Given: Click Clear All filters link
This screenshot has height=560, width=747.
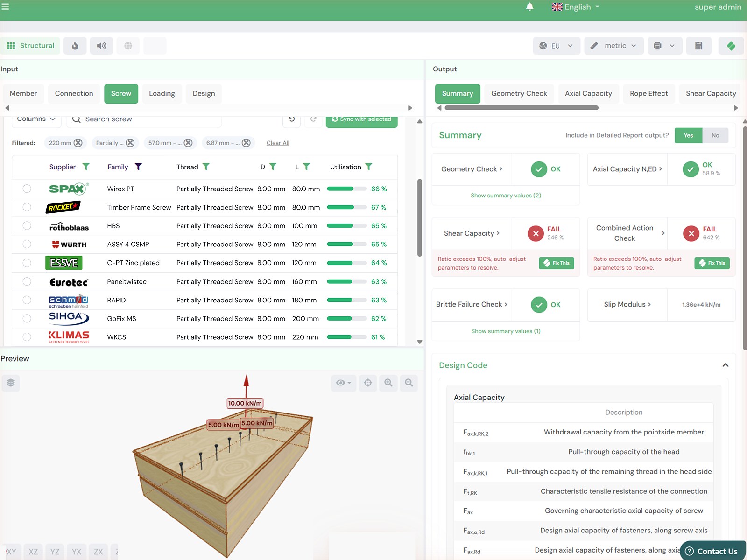Looking at the screenshot, I should (278, 143).
